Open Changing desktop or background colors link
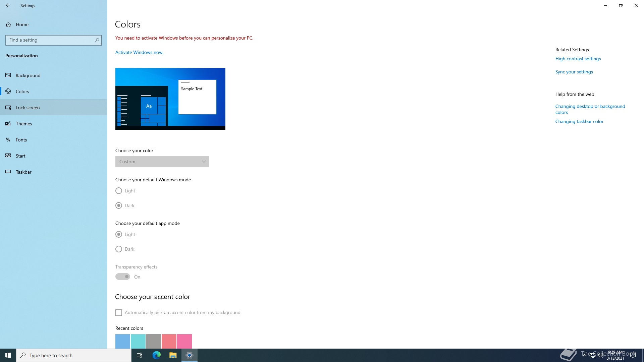The width and height of the screenshot is (644, 362). (x=590, y=109)
